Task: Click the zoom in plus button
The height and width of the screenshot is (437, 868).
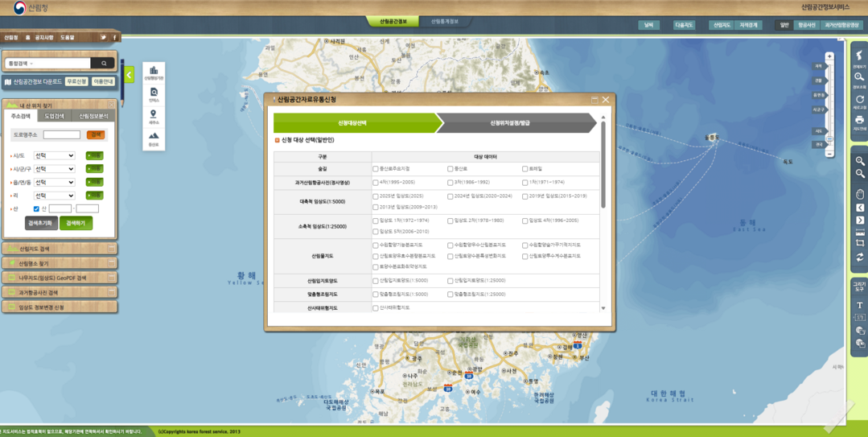Action: tap(829, 57)
